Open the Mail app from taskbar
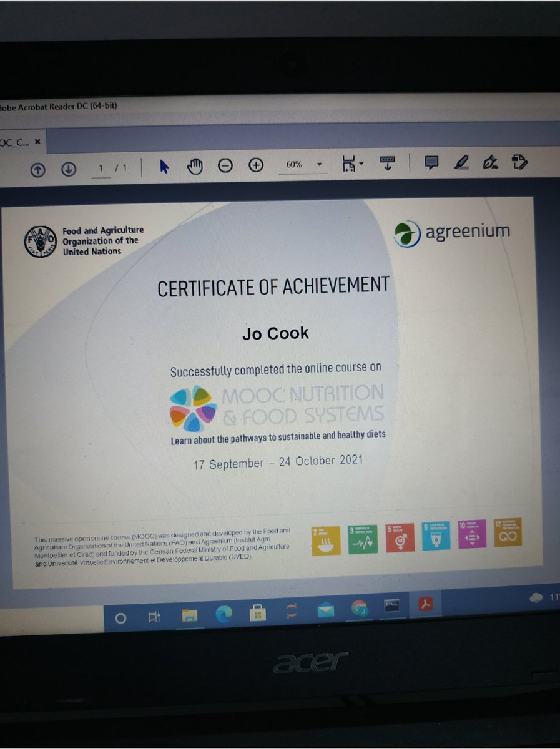The image size is (560, 749). 325,610
